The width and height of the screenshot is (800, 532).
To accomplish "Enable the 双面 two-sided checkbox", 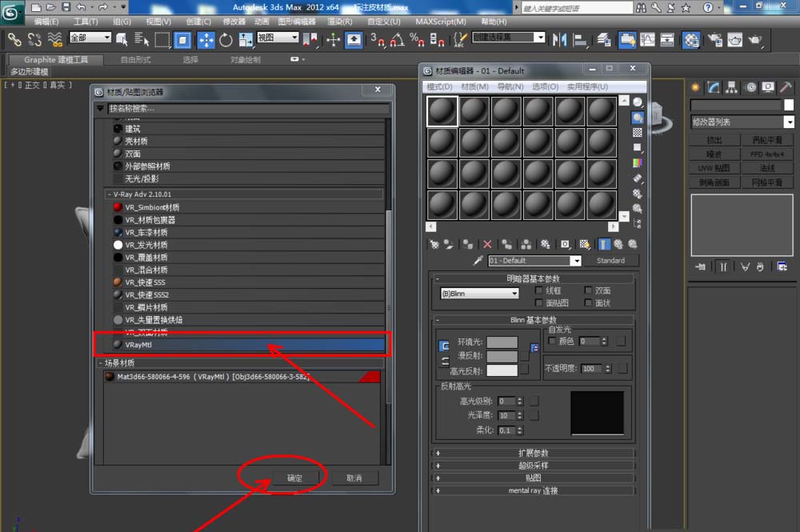I will (x=588, y=290).
